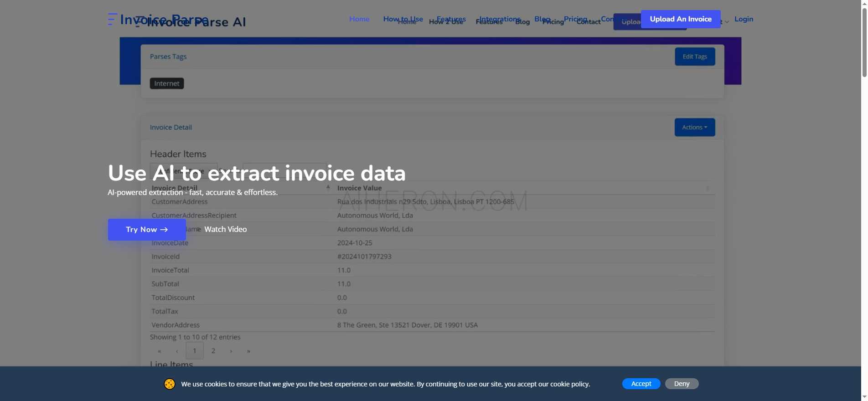Open the Blog nav link
Image resolution: width=868 pixels, height=401 pixels.
(542, 19)
